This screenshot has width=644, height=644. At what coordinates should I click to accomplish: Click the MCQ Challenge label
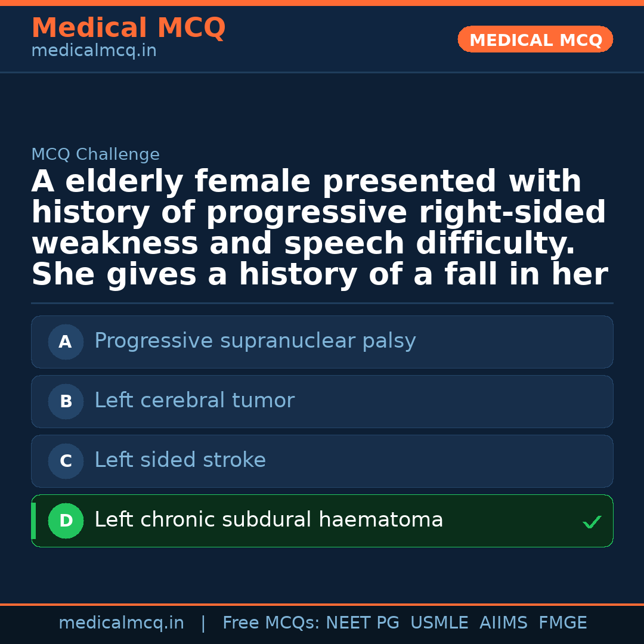[95, 154]
